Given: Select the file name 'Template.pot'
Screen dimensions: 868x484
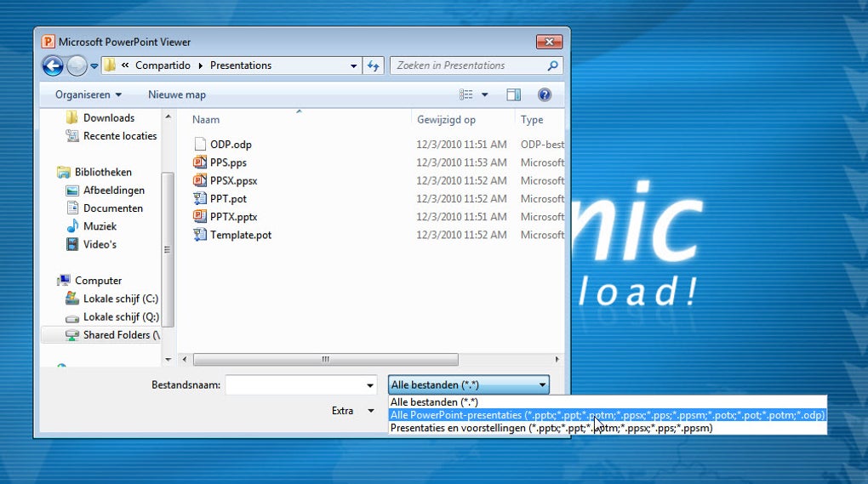Looking at the screenshot, I should 241,235.
